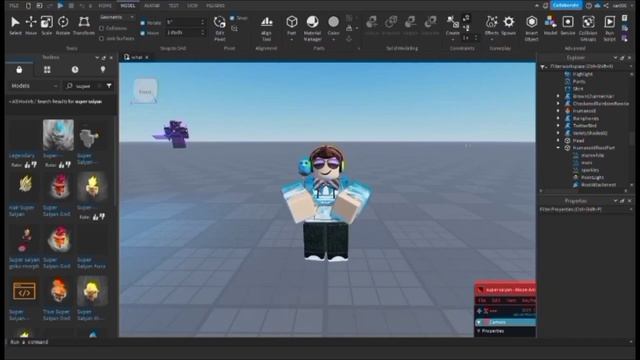Select the PointLight item in Explorer

pyautogui.click(x=592, y=177)
